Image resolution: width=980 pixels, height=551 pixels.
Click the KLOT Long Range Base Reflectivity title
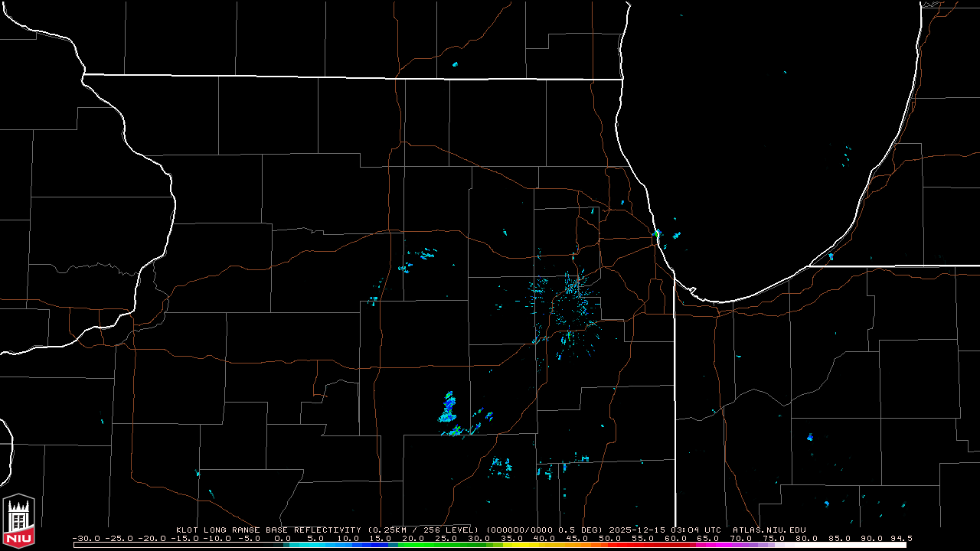(x=269, y=530)
